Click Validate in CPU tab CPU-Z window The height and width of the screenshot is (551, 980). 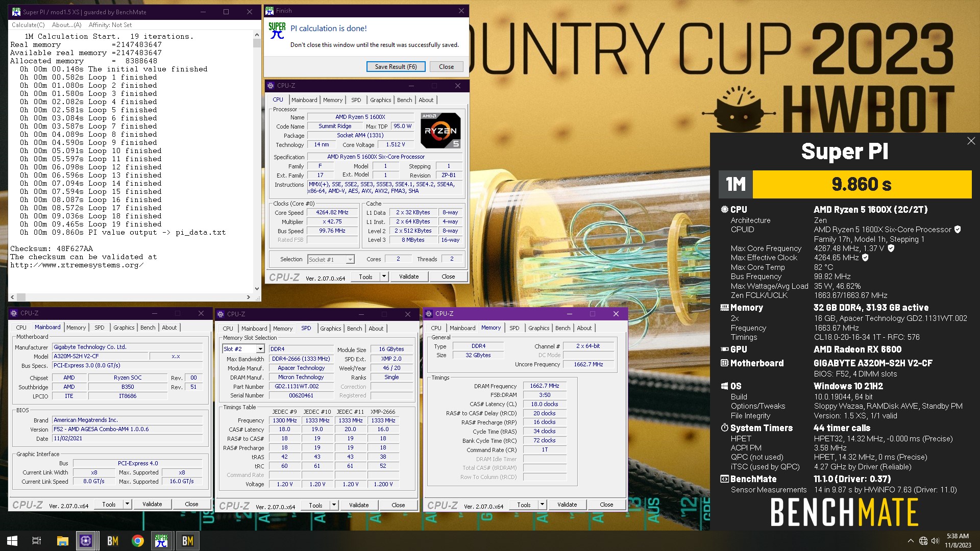click(409, 277)
